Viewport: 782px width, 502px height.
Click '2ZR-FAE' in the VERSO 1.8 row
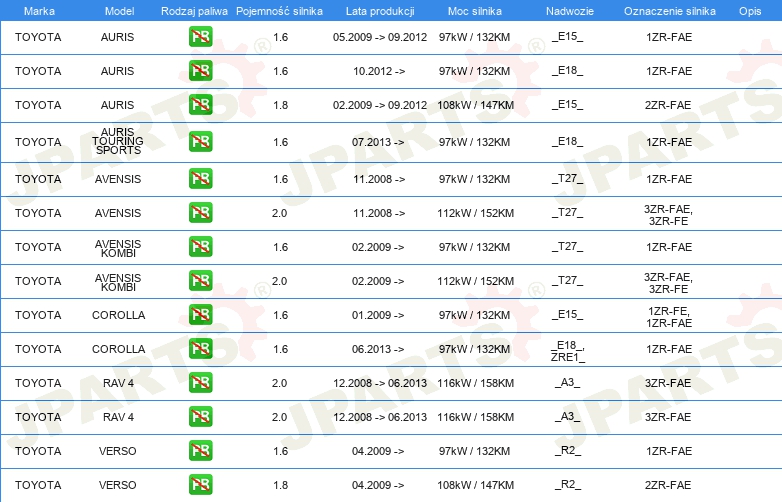point(668,485)
